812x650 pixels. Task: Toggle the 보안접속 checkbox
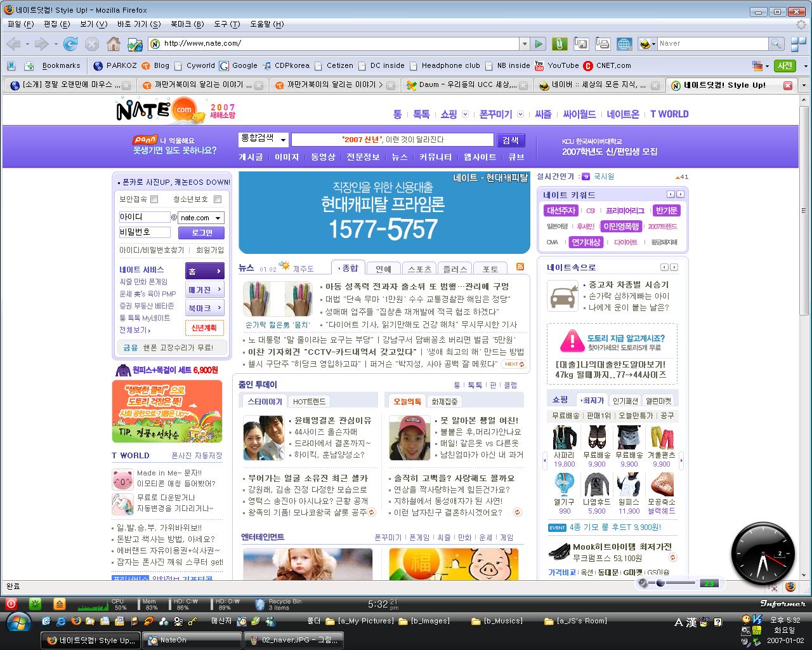click(154, 199)
